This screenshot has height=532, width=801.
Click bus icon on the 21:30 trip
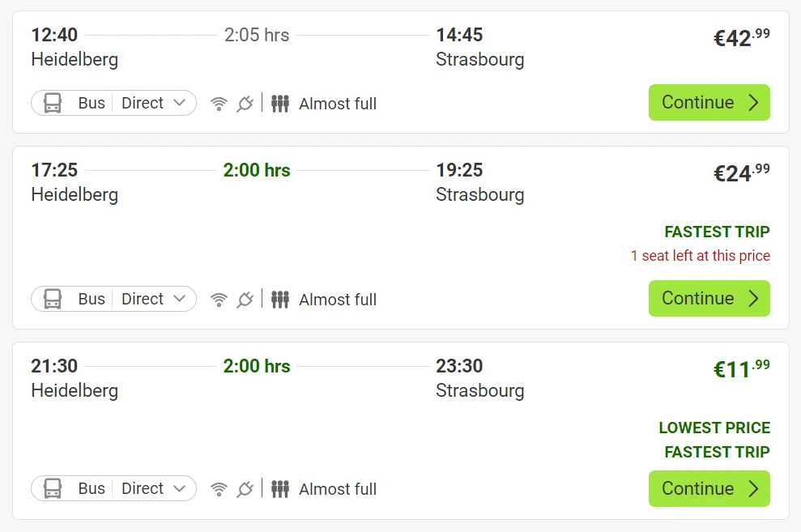(53, 488)
